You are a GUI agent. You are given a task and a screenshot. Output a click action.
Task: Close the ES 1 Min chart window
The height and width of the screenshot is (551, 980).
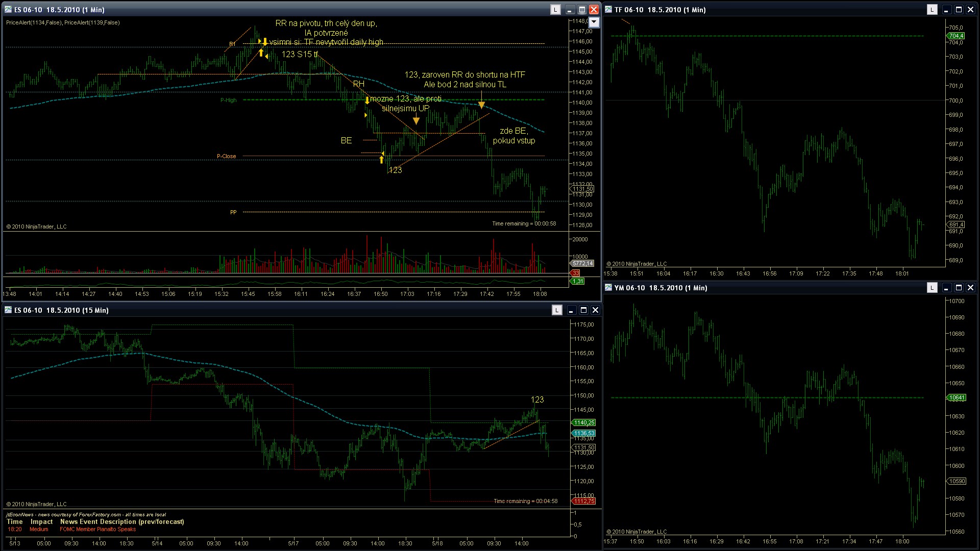click(594, 10)
